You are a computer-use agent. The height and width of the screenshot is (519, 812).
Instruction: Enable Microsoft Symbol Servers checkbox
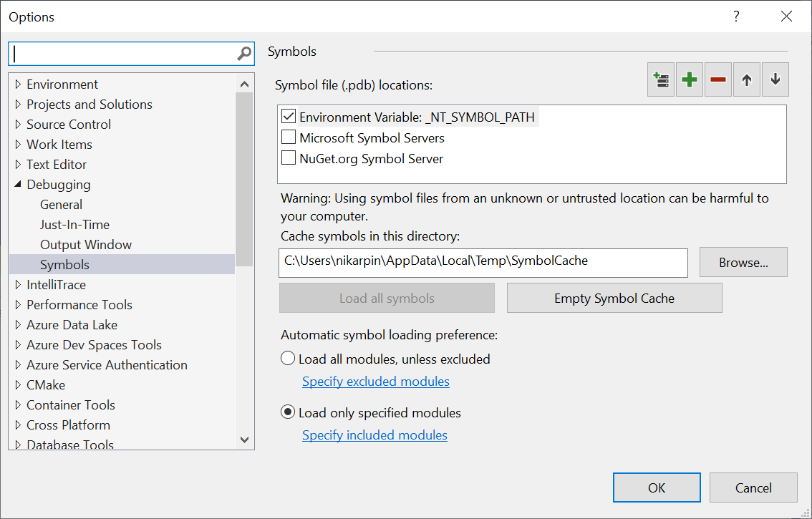(289, 137)
